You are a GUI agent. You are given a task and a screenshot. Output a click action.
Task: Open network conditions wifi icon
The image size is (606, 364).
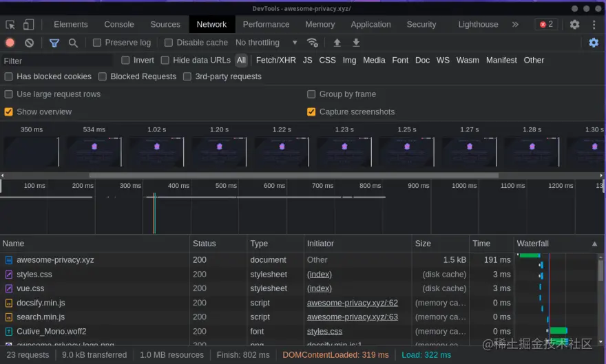click(312, 43)
